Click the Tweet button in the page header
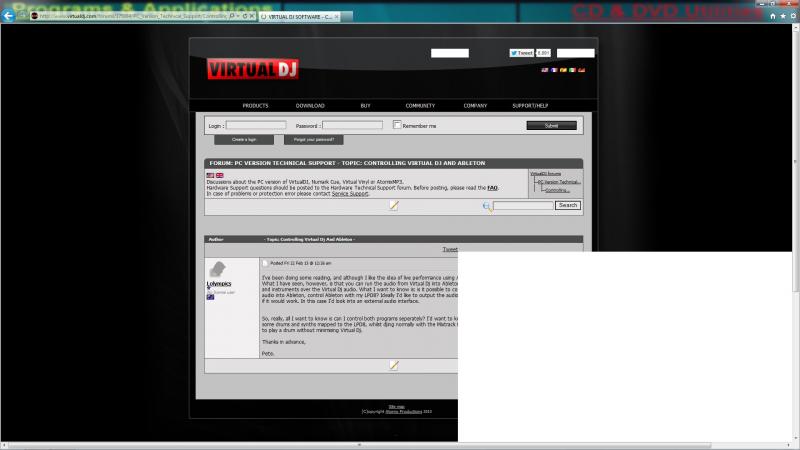This screenshot has width=800, height=450. [521, 53]
